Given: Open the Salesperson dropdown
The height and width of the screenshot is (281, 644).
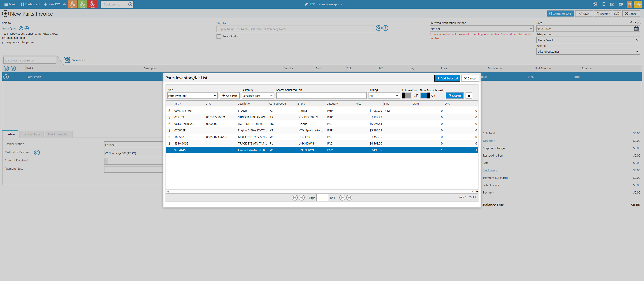Looking at the screenshot, I should pyautogui.click(x=588, y=40).
